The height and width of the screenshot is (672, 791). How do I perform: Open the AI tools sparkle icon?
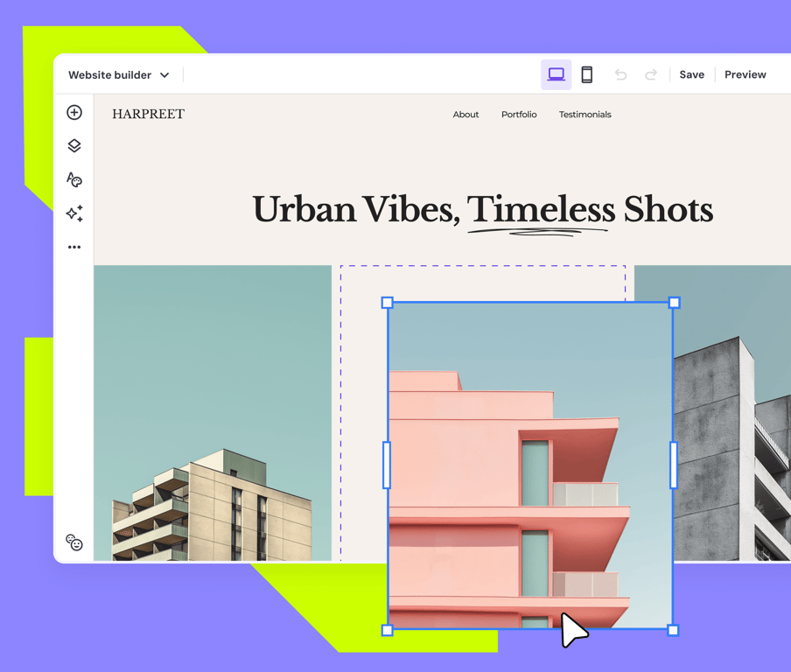coord(74,213)
